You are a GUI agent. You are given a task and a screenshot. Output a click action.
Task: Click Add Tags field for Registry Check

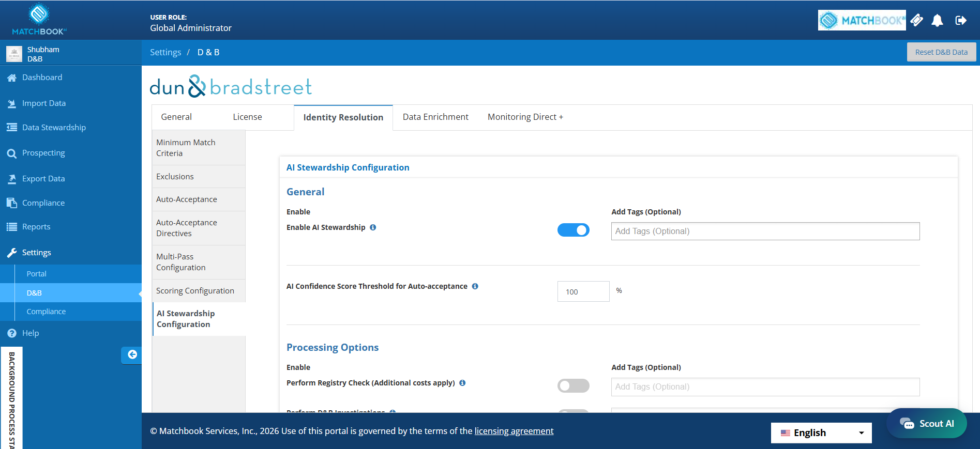click(x=765, y=386)
